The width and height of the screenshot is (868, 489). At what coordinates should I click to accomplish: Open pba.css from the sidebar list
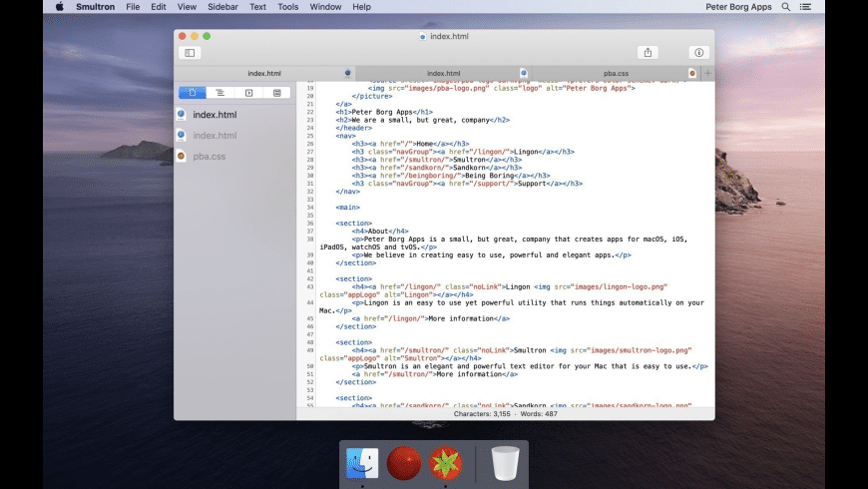(210, 157)
